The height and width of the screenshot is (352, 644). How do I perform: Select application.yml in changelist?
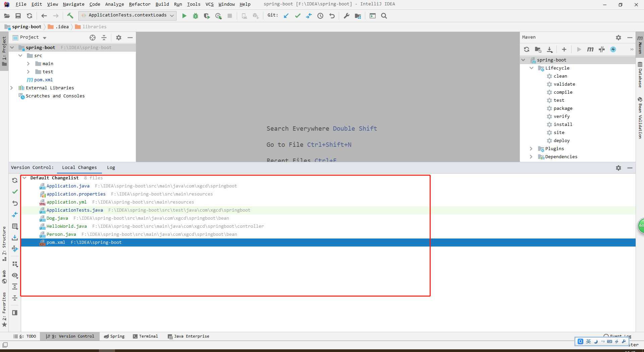pyautogui.click(x=66, y=202)
